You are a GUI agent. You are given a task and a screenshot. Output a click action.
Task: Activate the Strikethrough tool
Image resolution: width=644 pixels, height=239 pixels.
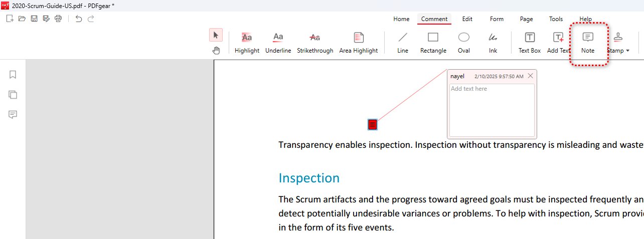(315, 43)
